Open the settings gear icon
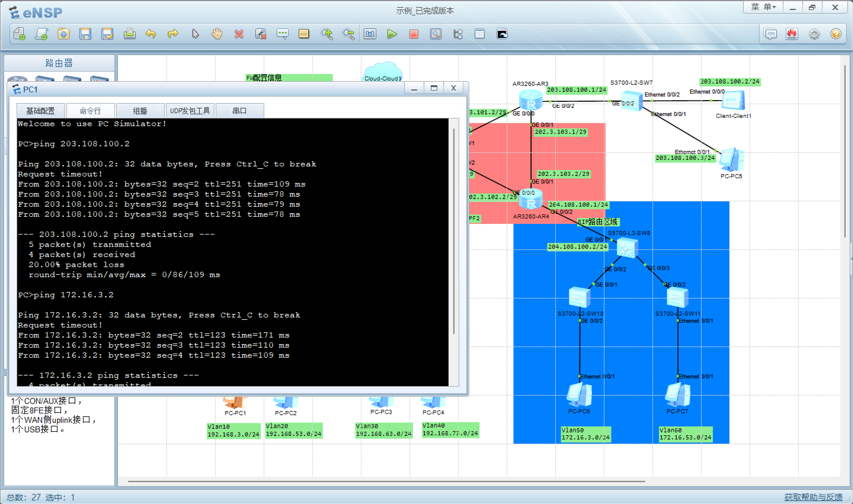 click(x=814, y=34)
